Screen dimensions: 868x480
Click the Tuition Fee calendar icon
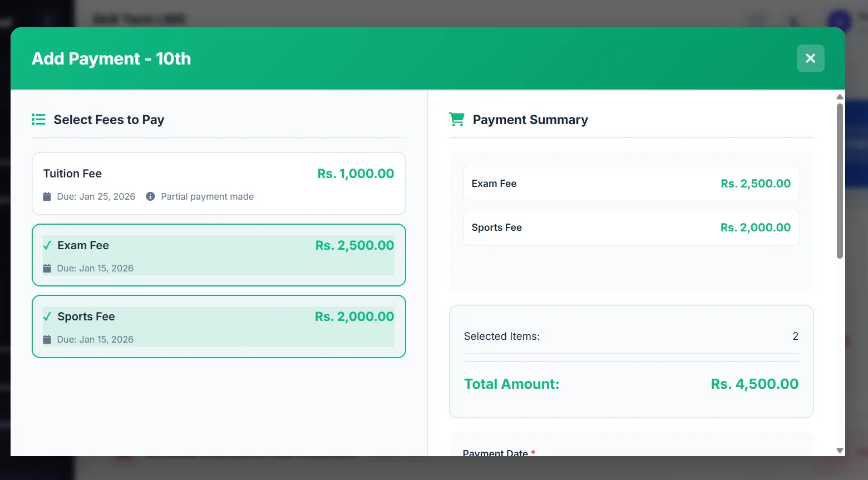point(47,196)
